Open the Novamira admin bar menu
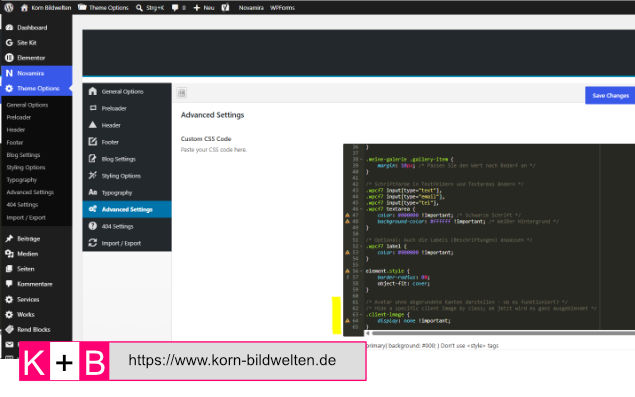This screenshot has width=635, height=397. point(251,8)
